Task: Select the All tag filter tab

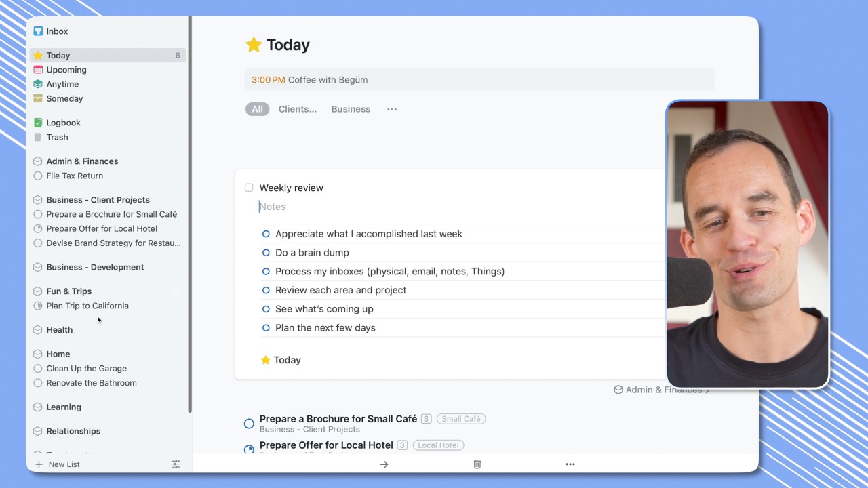Action: [x=258, y=109]
